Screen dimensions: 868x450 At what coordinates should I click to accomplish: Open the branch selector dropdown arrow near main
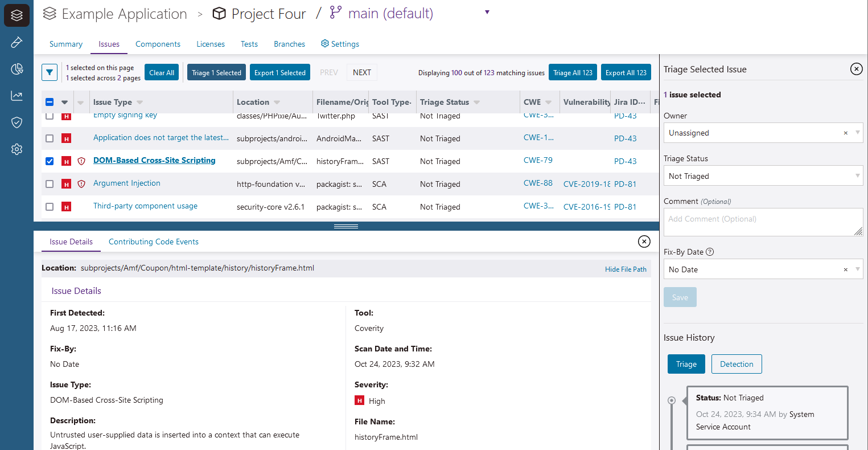487,11
